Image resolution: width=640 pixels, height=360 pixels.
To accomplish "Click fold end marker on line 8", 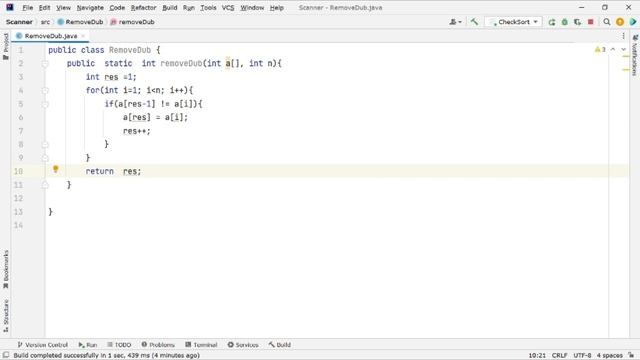I will [x=45, y=144].
